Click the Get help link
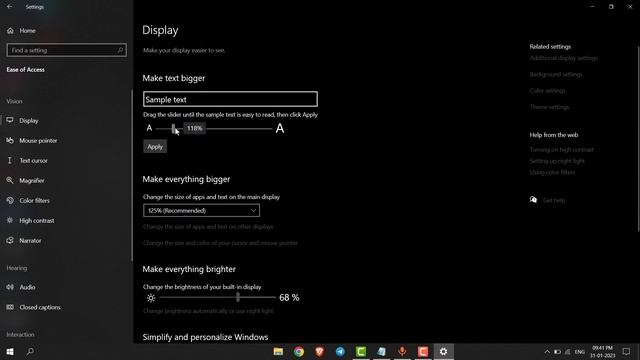The image size is (640, 360). pos(554,200)
